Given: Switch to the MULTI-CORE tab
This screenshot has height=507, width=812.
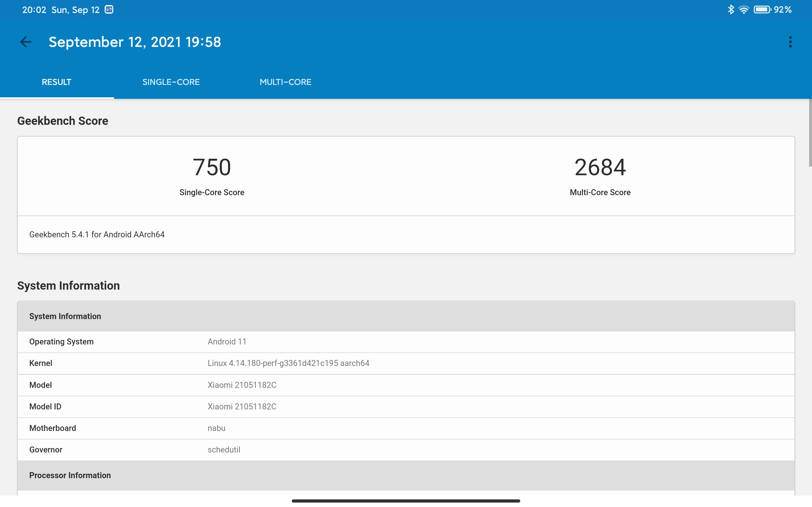Looking at the screenshot, I should click(285, 82).
